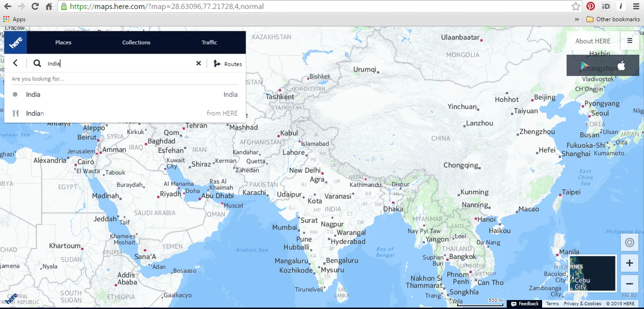
Task: Click the fork and knife icon
Action: tap(15, 113)
